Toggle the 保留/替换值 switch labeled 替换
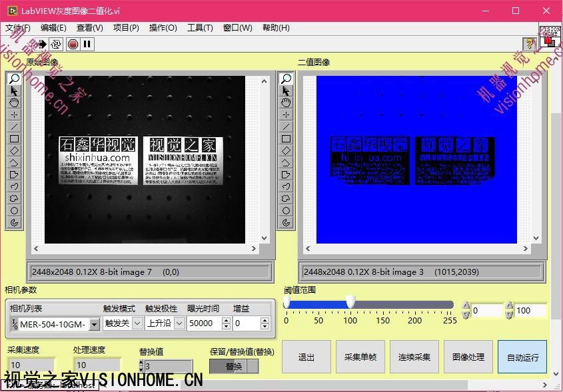The image size is (563, 392). (235, 367)
